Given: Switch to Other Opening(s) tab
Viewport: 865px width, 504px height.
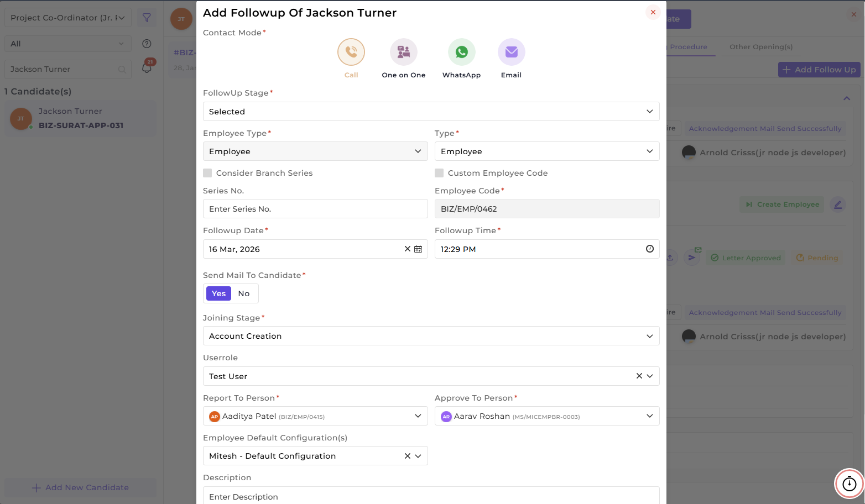Looking at the screenshot, I should [761, 47].
